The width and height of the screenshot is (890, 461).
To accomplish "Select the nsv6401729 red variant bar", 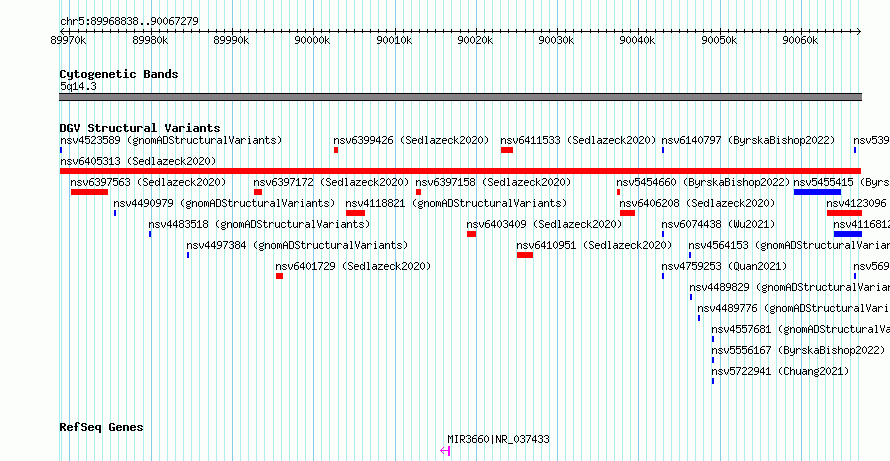I will [279, 276].
